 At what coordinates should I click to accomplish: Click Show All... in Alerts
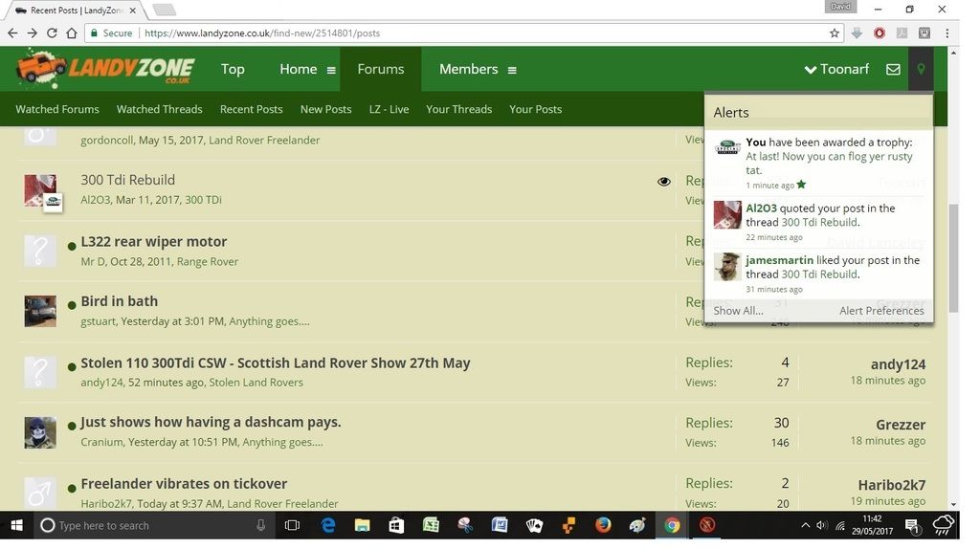coord(738,311)
